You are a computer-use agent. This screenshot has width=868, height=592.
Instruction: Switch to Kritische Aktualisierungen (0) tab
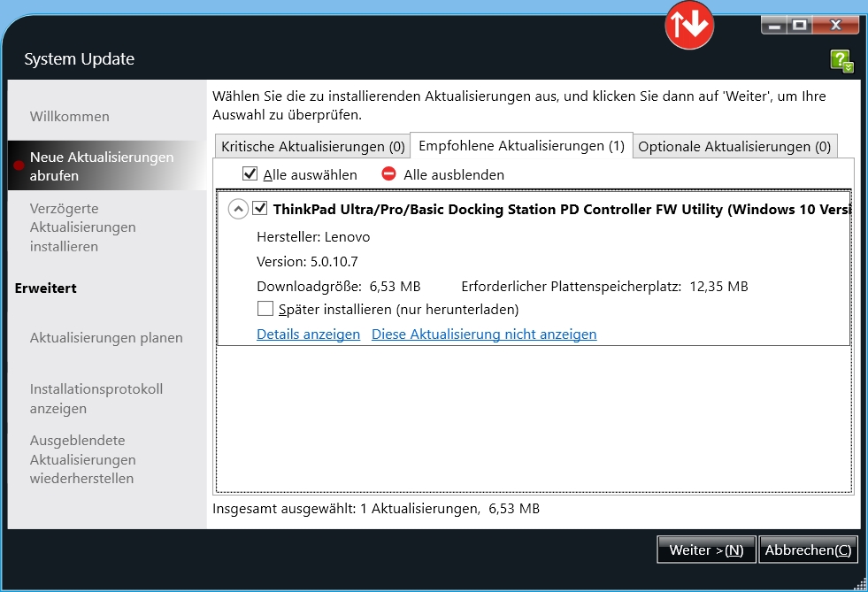click(312, 147)
